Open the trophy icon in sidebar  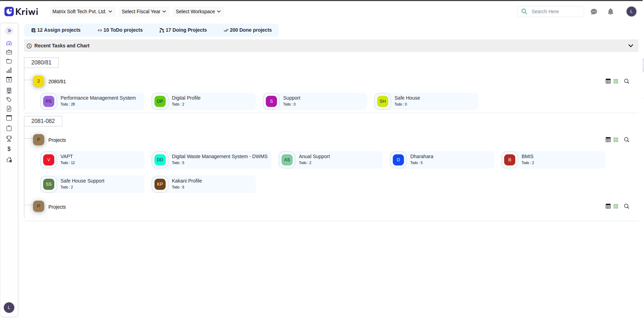point(9,139)
